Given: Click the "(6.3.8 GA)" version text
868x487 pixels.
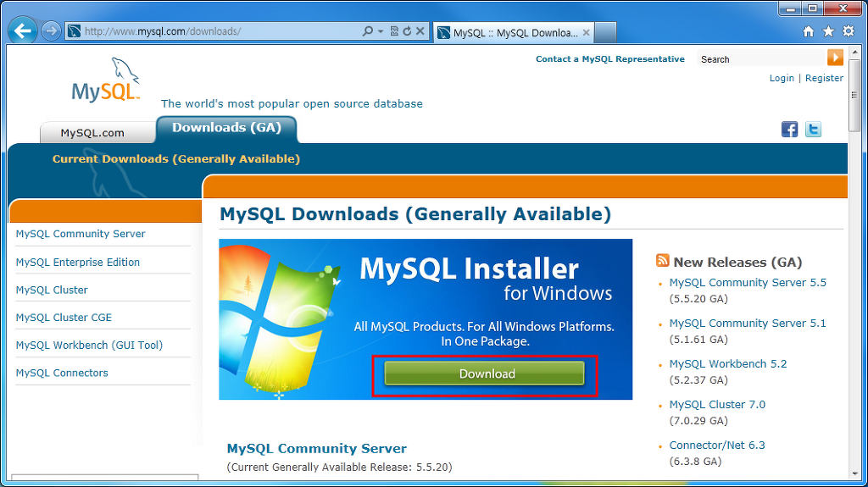Looking at the screenshot, I should (695, 462).
